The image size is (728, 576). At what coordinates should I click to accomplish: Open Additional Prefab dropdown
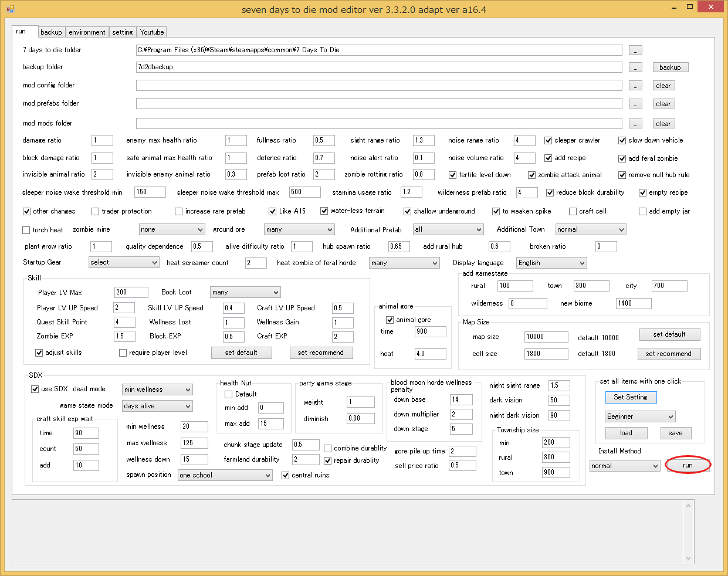448,229
